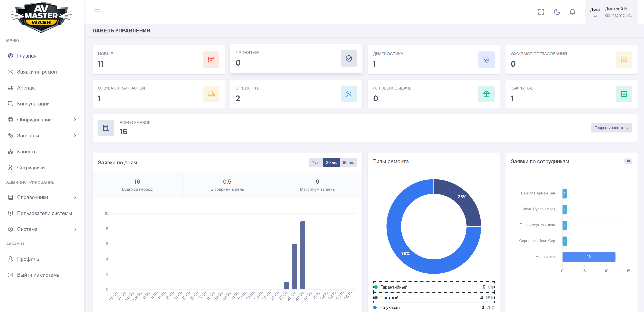Toggle the Платный legend entry
The image size is (644, 312).
click(434, 298)
